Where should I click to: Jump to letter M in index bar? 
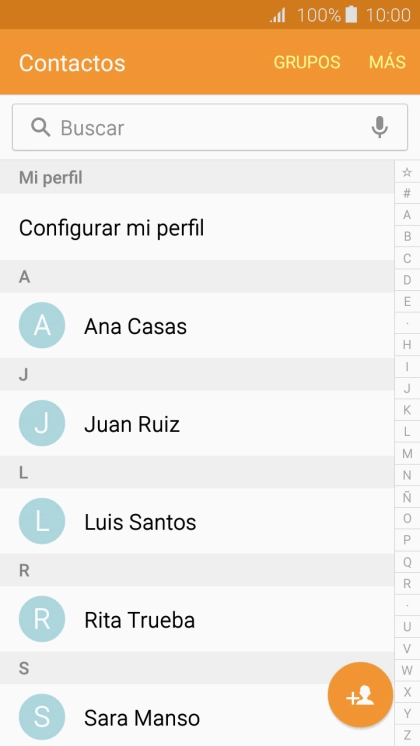407,453
